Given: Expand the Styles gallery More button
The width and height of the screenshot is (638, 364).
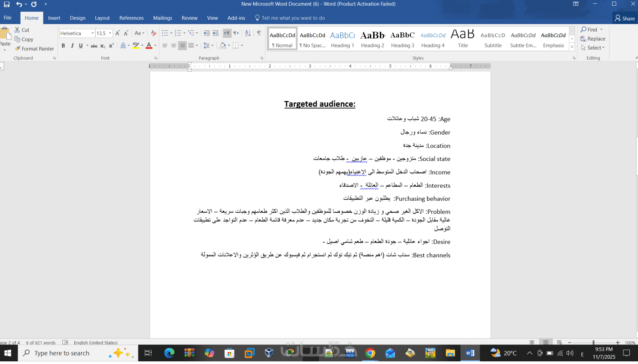Looking at the screenshot, I should point(572,47).
